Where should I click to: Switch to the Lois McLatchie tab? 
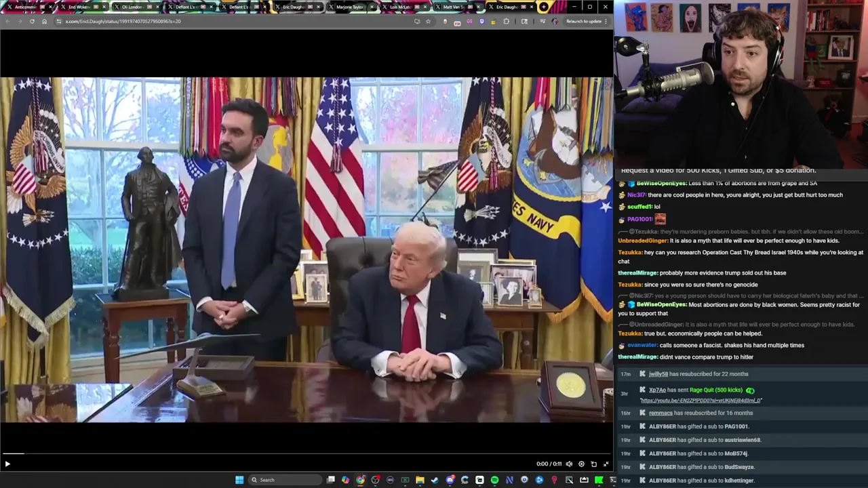click(403, 7)
